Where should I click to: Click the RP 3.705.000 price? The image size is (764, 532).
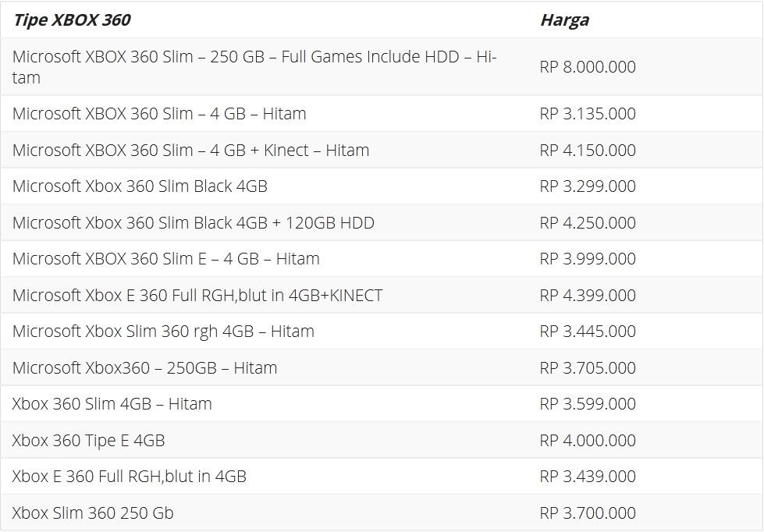click(x=588, y=368)
